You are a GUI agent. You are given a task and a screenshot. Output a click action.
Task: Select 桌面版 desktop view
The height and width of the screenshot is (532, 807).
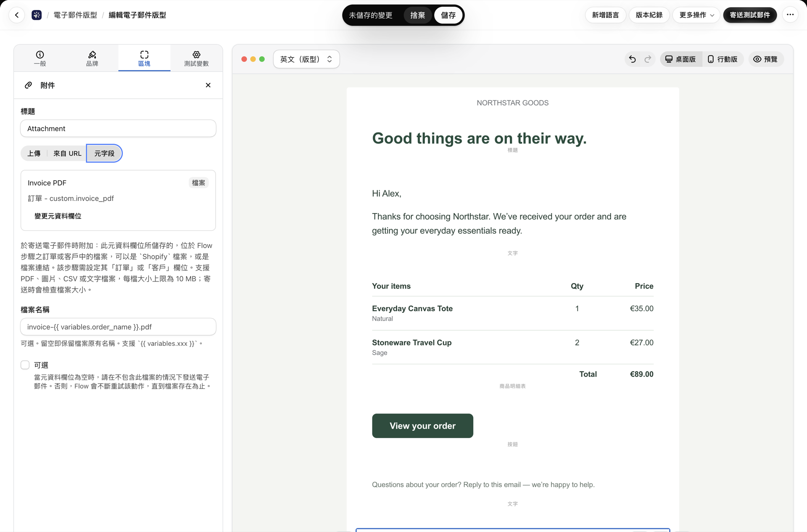coord(680,59)
